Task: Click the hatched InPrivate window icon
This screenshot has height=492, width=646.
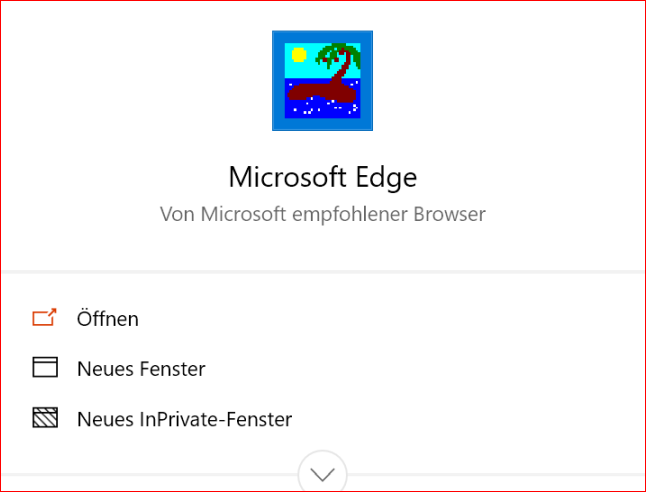Action: tap(45, 417)
